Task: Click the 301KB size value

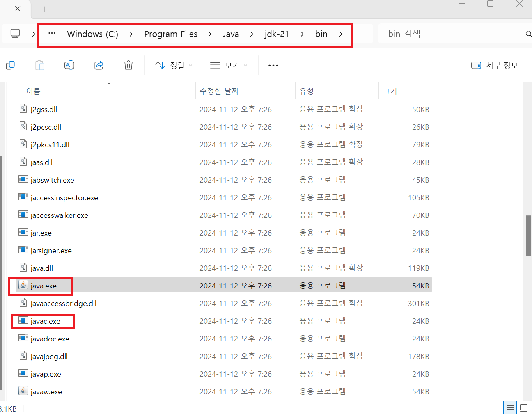Action: 419,304
